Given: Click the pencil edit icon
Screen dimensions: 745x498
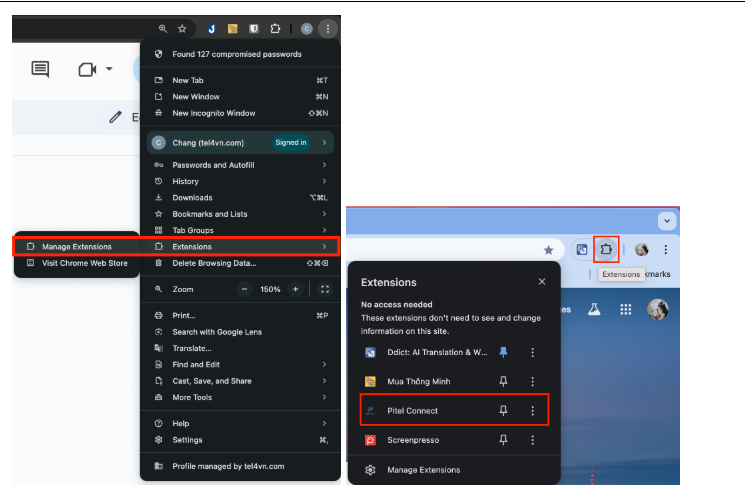Looking at the screenshot, I should click(x=115, y=117).
